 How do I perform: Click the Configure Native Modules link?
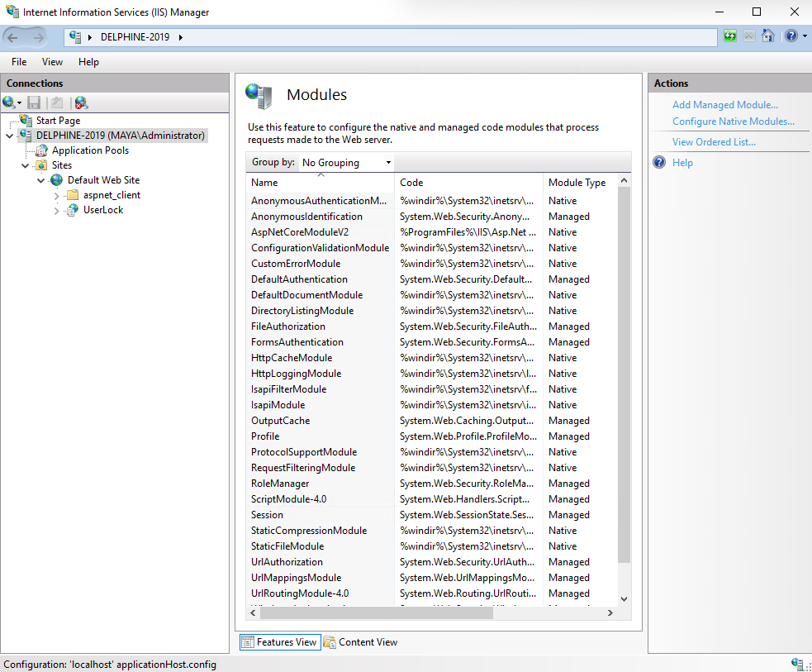[x=734, y=122]
